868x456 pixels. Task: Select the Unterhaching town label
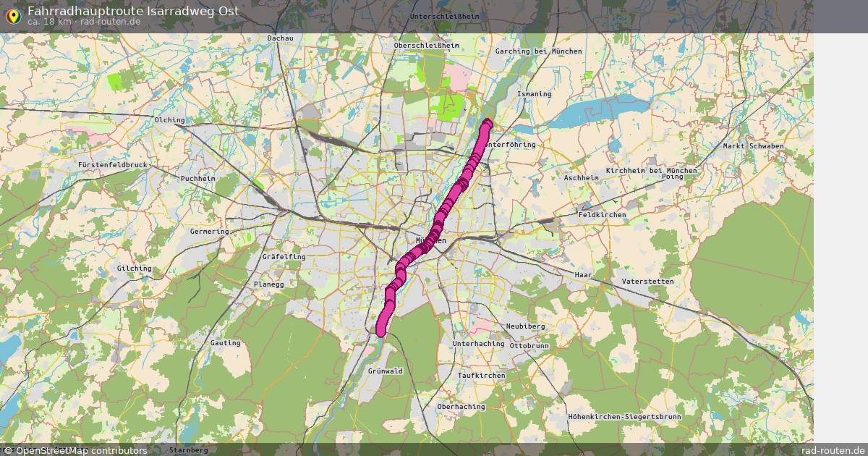(478, 343)
